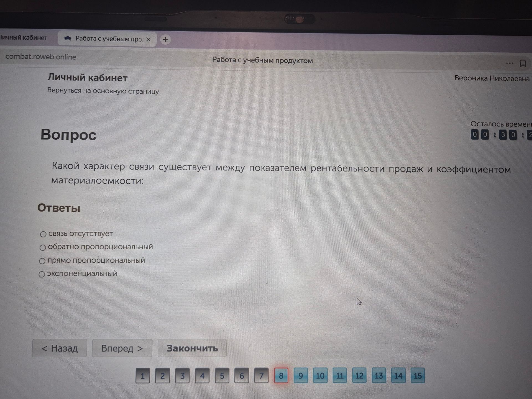
Task: Choose the 'обратно пропорциональный' answer
Action: point(43,247)
